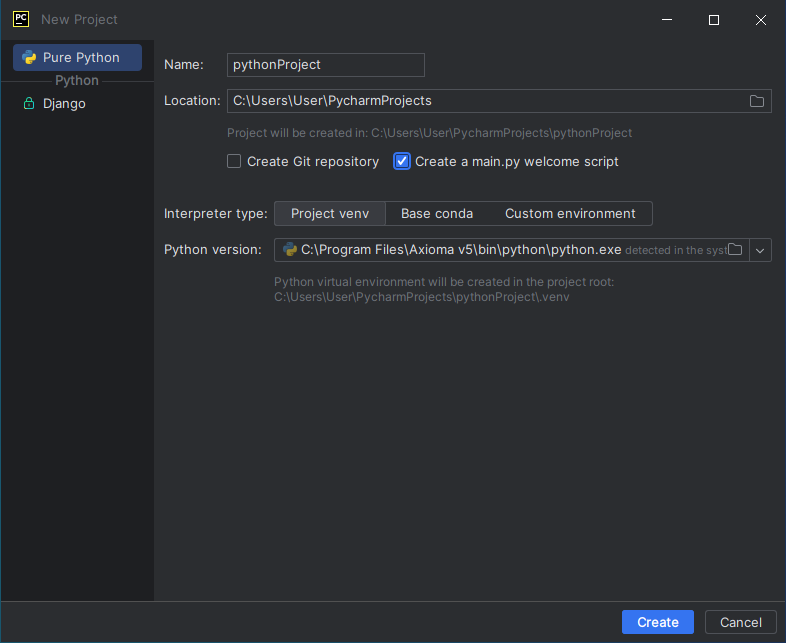This screenshot has height=643, width=786.
Task: Maximize the New Project window
Action: (x=714, y=20)
